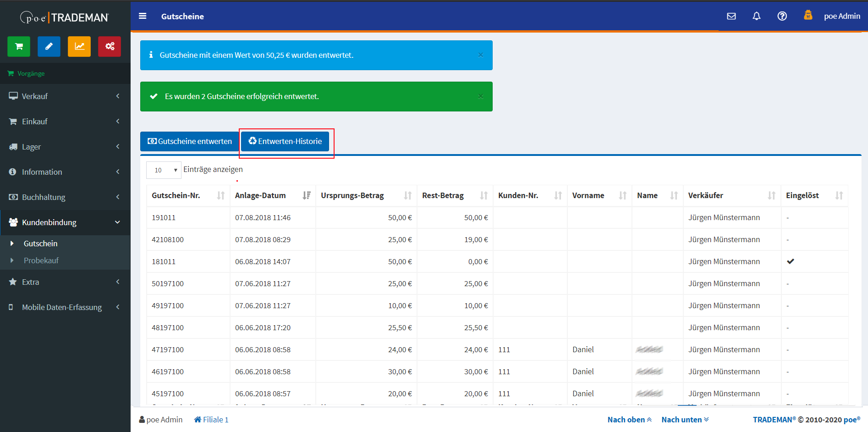
Task: Open the mail envelope icon in header
Action: pyautogui.click(x=731, y=16)
